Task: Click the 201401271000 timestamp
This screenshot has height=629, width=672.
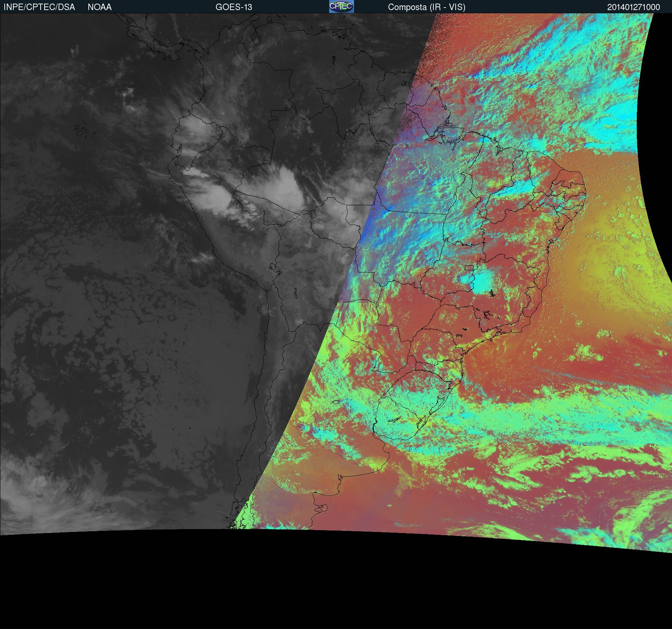Action: pos(634,7)
